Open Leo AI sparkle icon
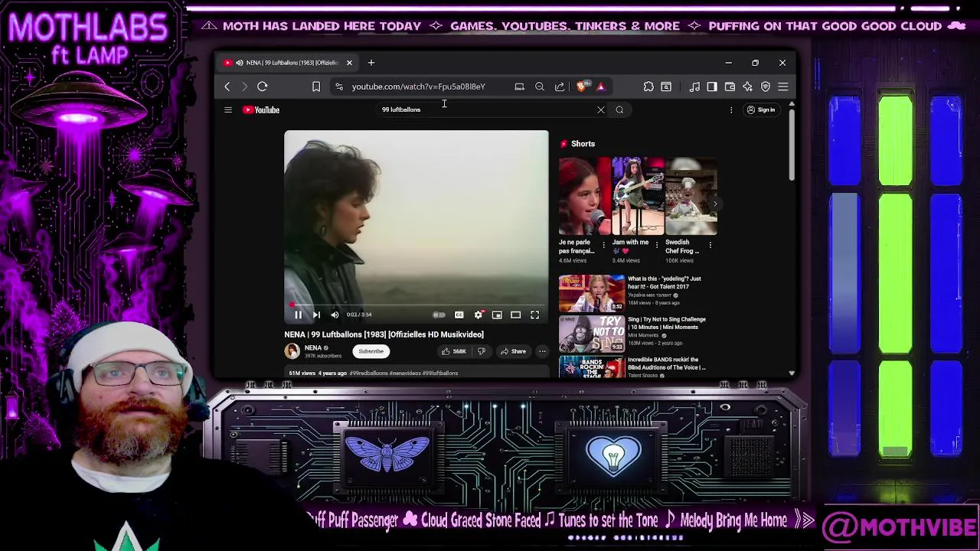 [x=747, y=86]
